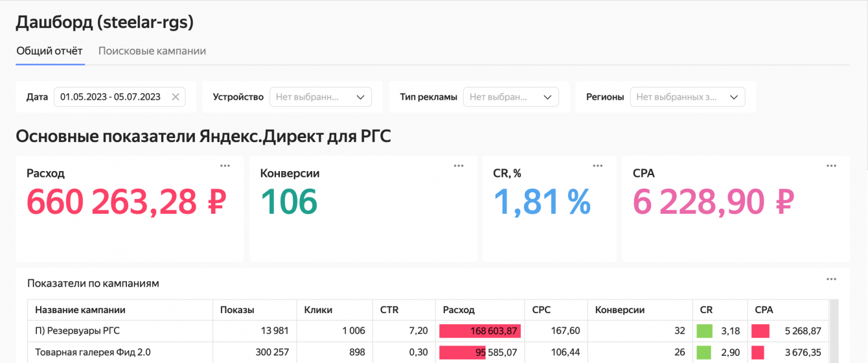
Task: Open the Тип рекламы dropdown
Action: point(510,97)
